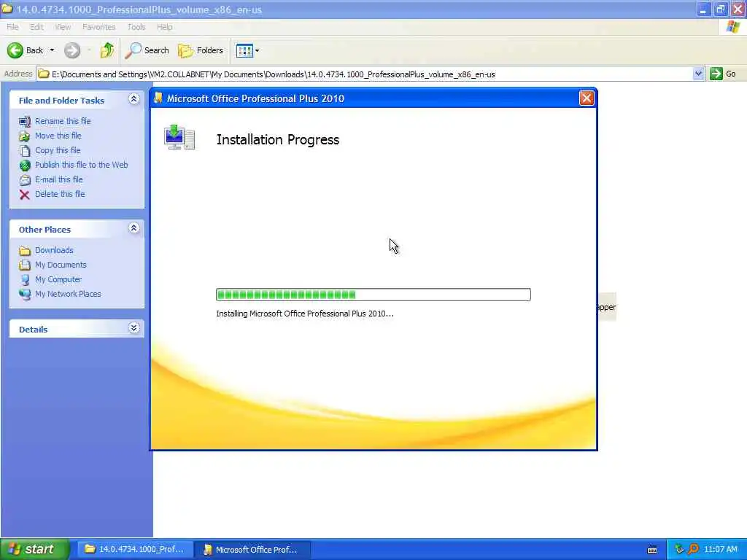This screenshot has height=560, width=747.
Task: Click the Start button
Action: 34,549
